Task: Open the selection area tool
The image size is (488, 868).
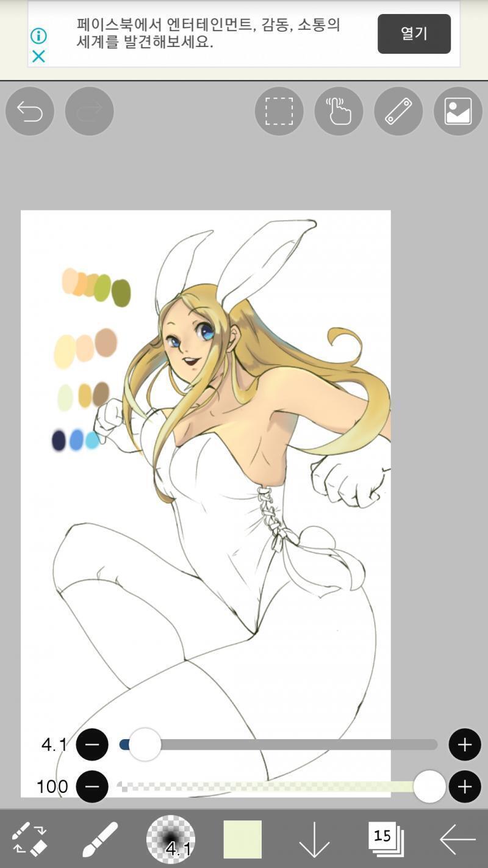Action: tap(279, 111)
